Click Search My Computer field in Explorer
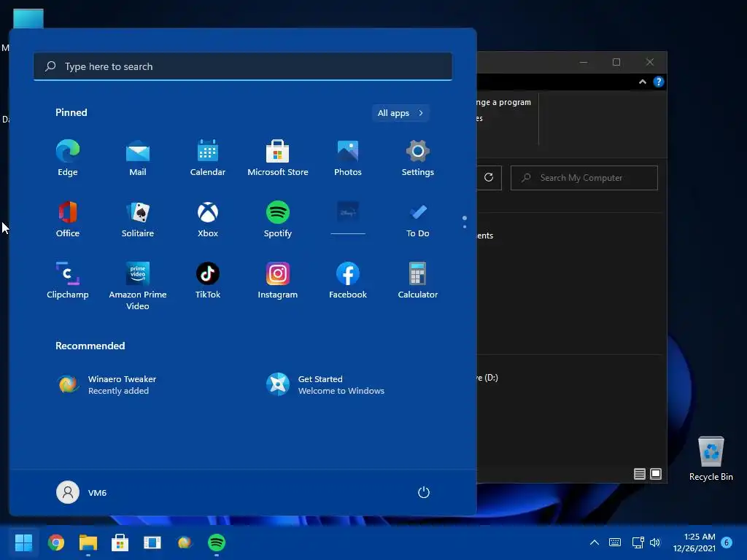The image size is (747, 560). click(x=584, y=178)
